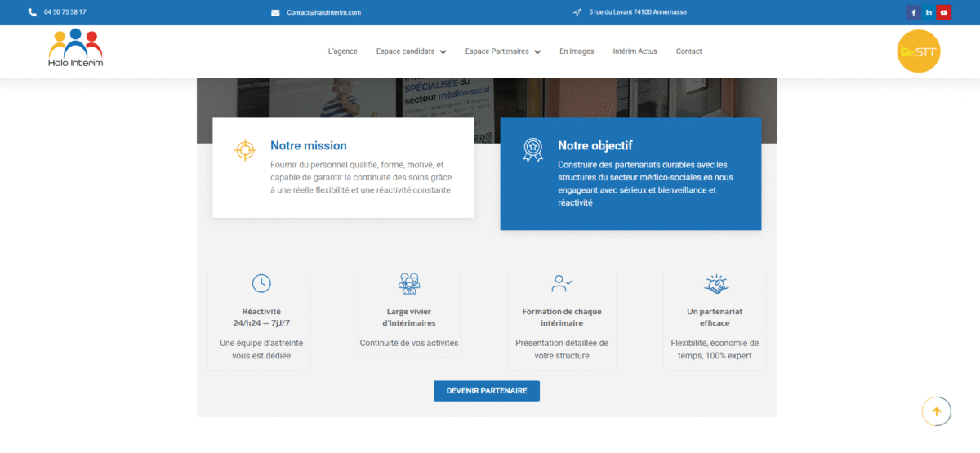Click the Réactivité 24/h24 card title

(261, 318)
